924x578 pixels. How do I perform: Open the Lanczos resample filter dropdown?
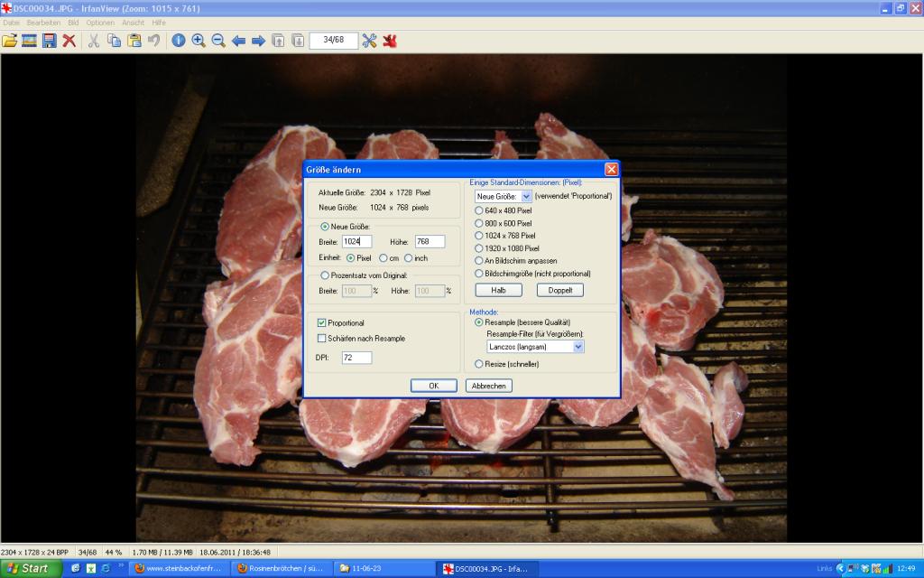(578, 347)
